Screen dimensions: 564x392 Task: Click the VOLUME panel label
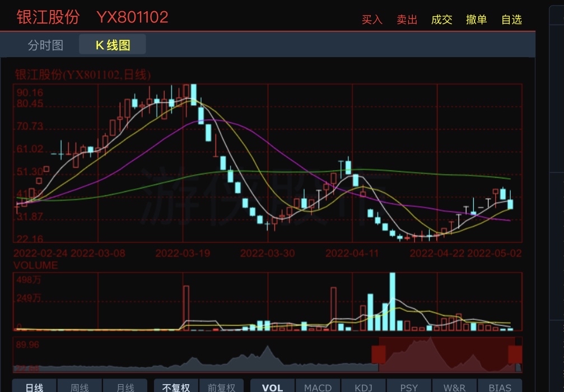(36, 265)
